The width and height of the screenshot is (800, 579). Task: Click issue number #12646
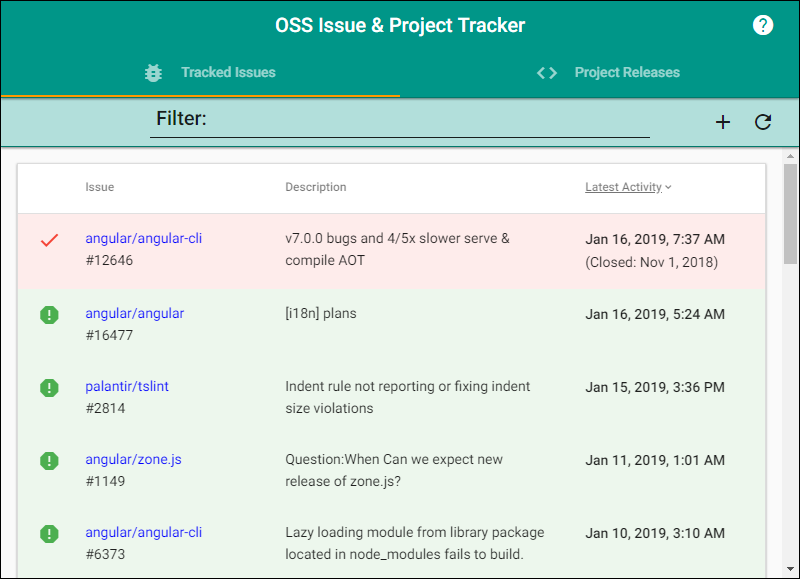[x=109, y=260]
